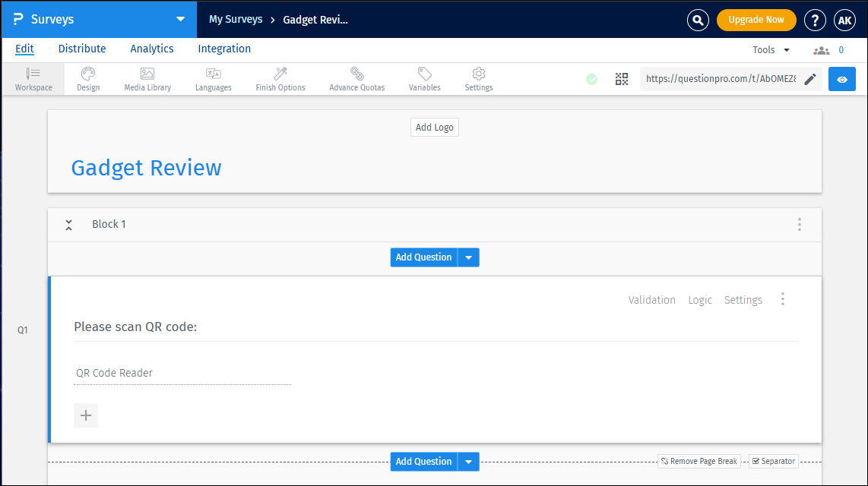
Task: Switch to the Edit tab
Action: [24, 49]
